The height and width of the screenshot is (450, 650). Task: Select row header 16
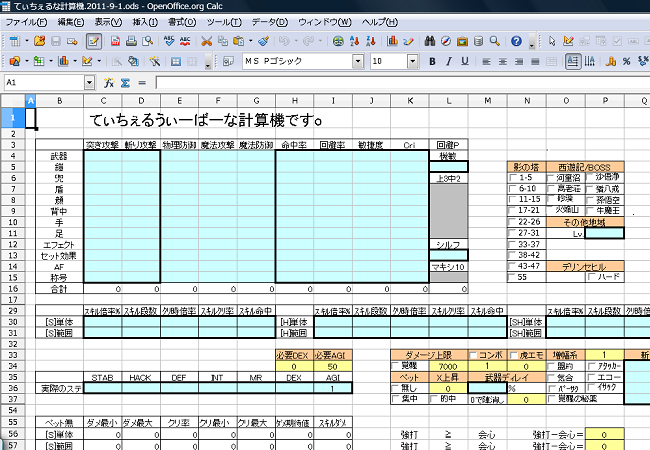(12, 288)
